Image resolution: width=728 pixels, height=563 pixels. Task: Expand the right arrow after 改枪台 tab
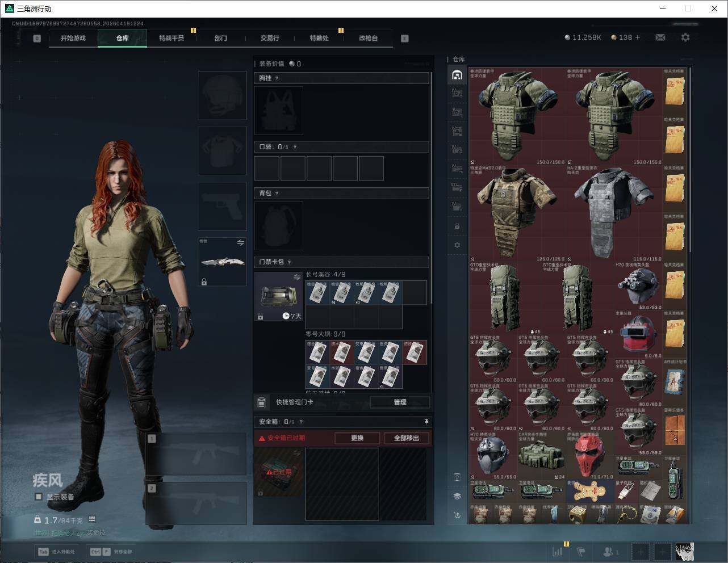404,39
